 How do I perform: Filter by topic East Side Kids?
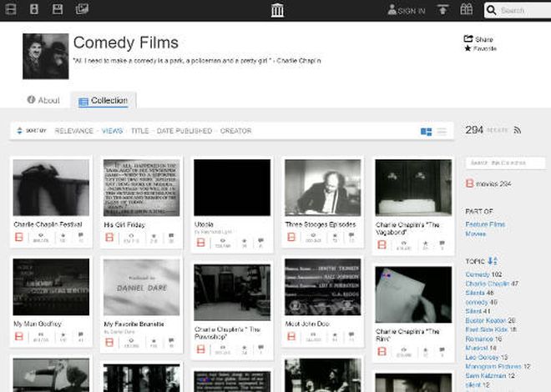point(487,329)
